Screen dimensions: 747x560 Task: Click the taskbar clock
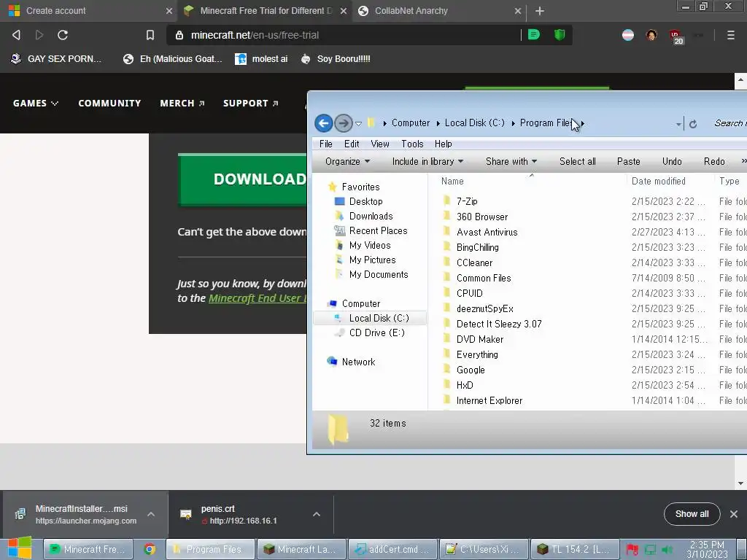pyautogui.click(x=707, y=549)
